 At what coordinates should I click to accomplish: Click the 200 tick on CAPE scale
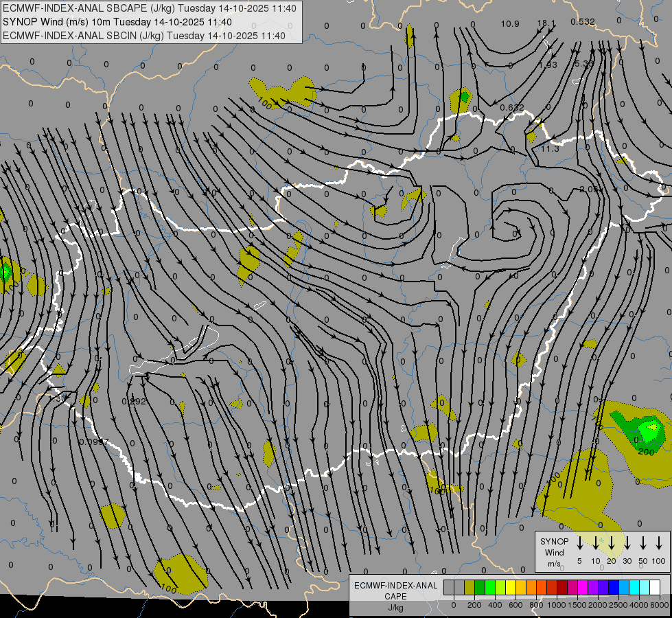click(474, 605)
